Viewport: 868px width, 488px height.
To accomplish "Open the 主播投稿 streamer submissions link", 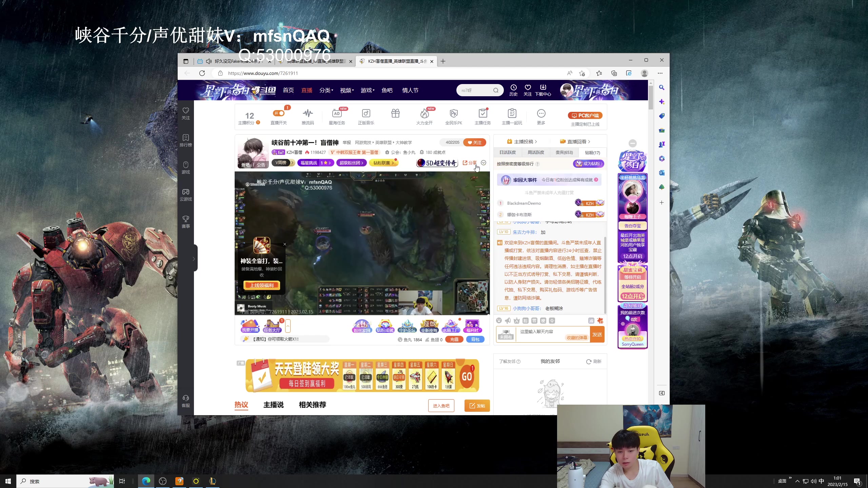I will (x=522, y=142).
